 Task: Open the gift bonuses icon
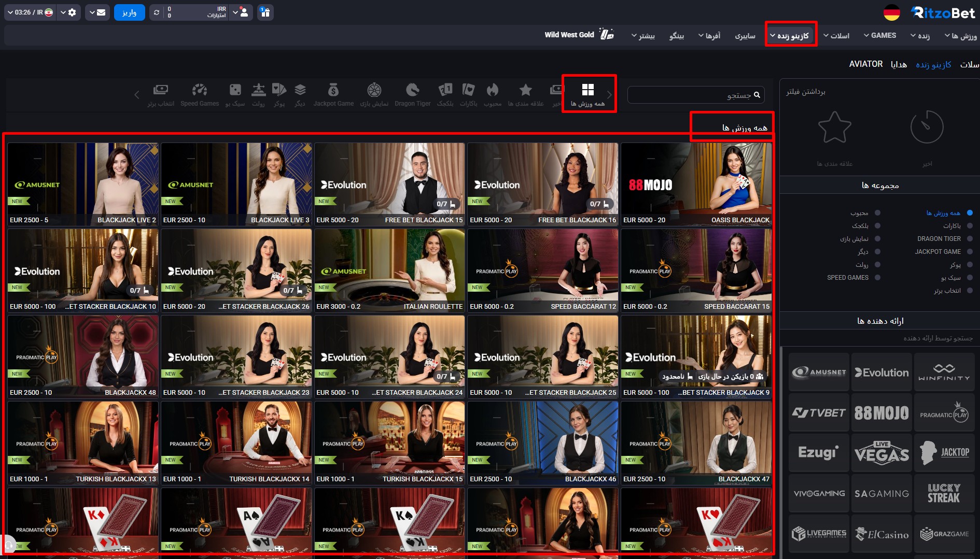pyautogui.click(x=265, y=12)
